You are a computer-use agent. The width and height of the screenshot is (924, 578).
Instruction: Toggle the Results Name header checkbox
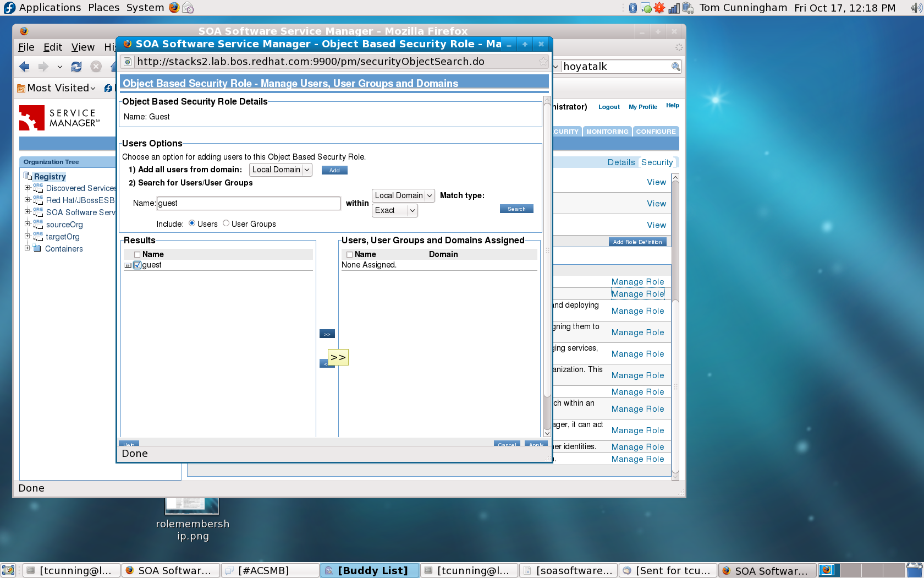point(137,255)
